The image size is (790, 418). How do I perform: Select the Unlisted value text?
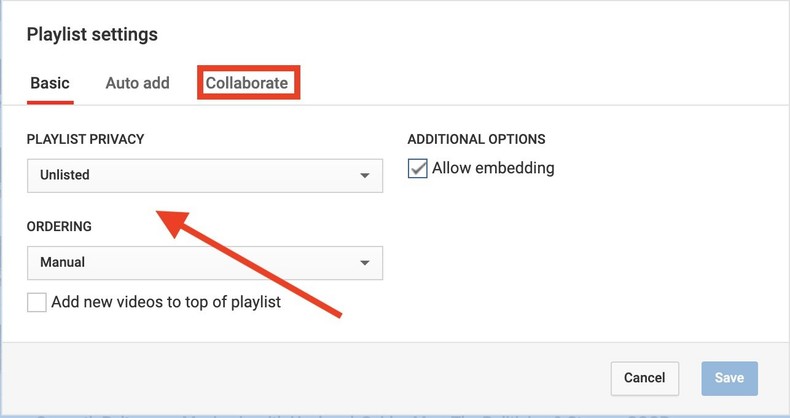point(65,175)
